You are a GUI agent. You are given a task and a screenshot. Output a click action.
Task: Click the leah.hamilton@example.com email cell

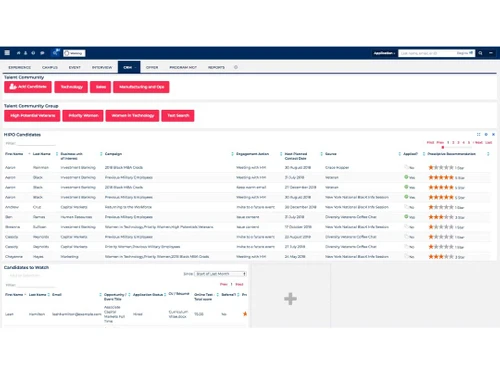[76, 314]
